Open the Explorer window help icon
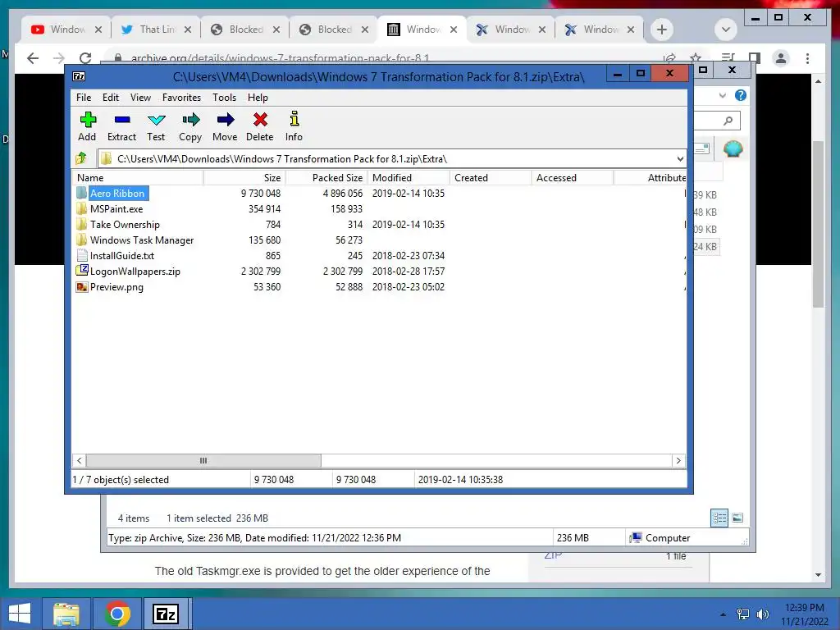840x630 pixels. tap(741, 95)
